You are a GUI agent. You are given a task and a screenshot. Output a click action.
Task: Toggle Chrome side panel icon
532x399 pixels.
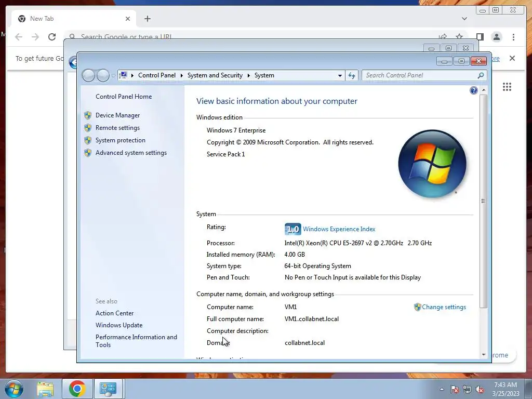click(x=480, y=37)
